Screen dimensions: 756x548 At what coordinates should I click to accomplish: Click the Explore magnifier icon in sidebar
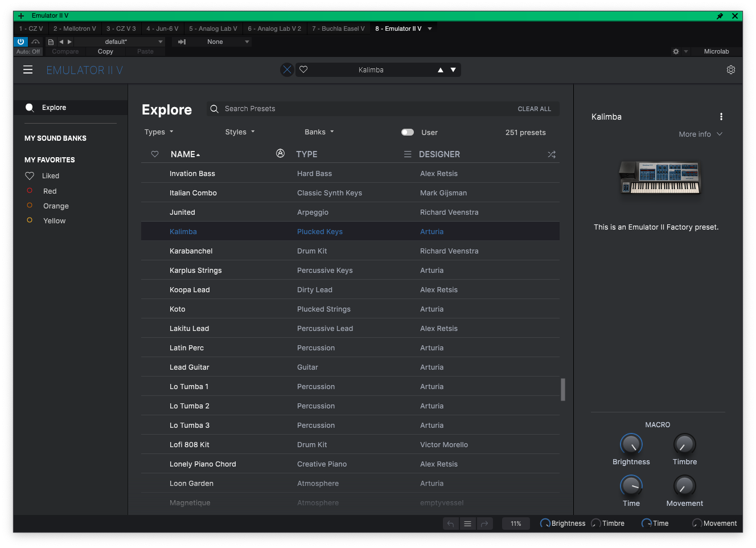(30, 108)
